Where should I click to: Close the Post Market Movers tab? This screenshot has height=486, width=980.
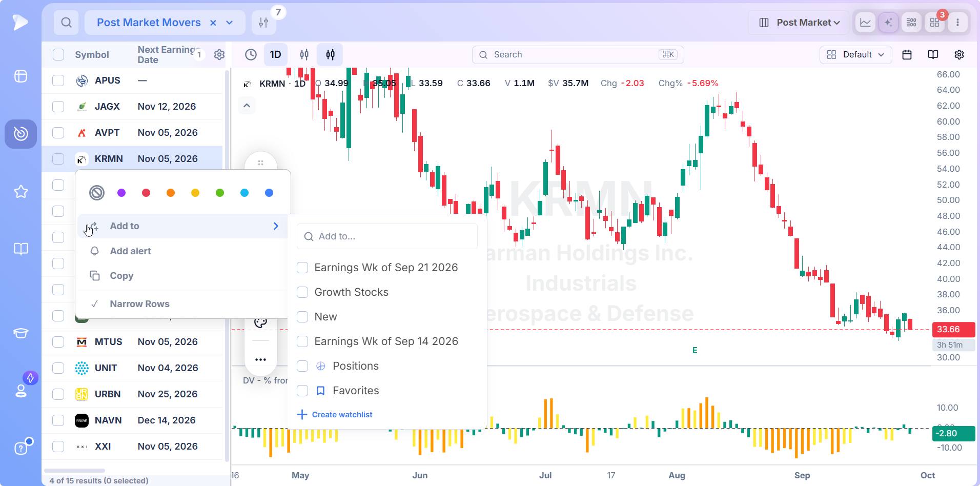click(x=213, y=23)
